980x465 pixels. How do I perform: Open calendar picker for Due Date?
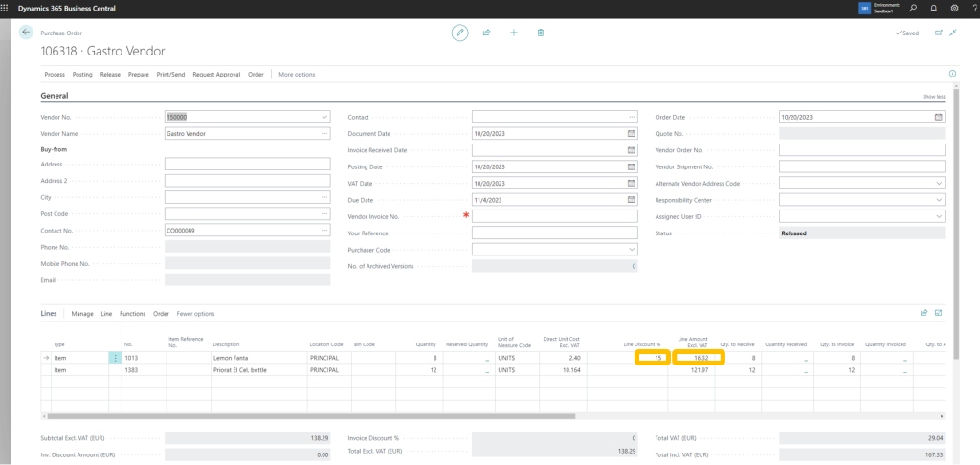click(632, 199)
